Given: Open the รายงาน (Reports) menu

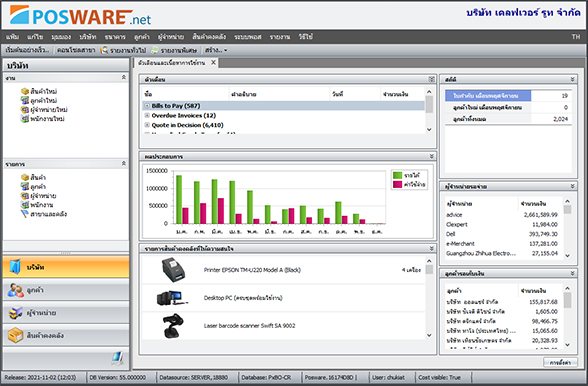Looking at the screenshot, I should (x=280, y=37).
